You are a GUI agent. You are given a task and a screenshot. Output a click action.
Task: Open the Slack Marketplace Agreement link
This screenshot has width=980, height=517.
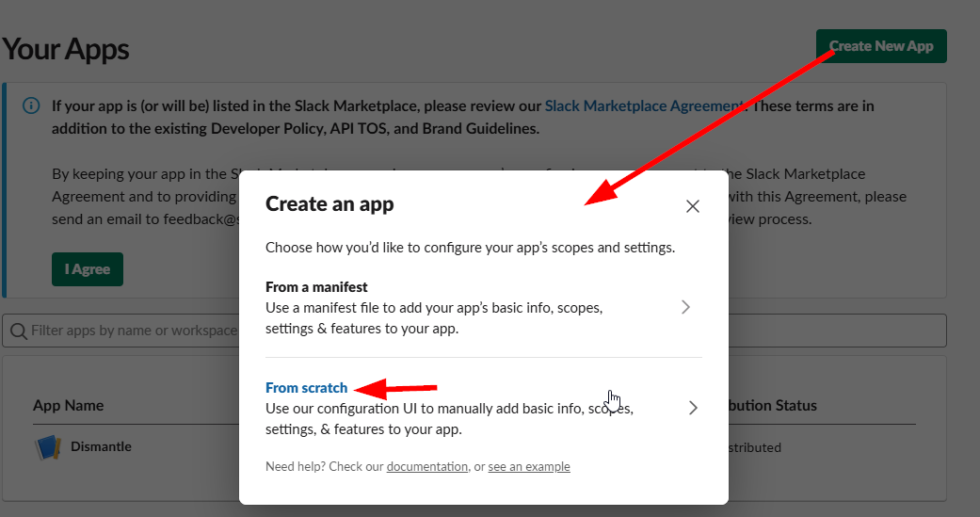(644, 106)
